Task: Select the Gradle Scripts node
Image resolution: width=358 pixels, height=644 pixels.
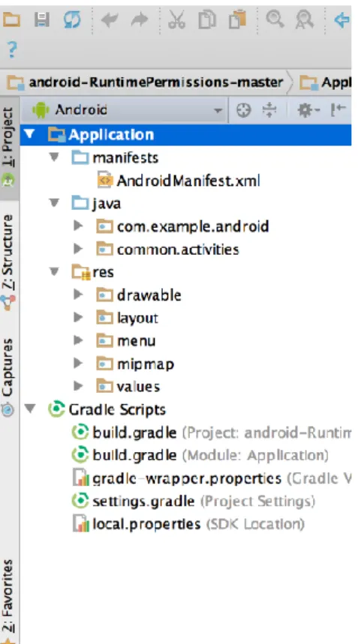Action: 107,409
